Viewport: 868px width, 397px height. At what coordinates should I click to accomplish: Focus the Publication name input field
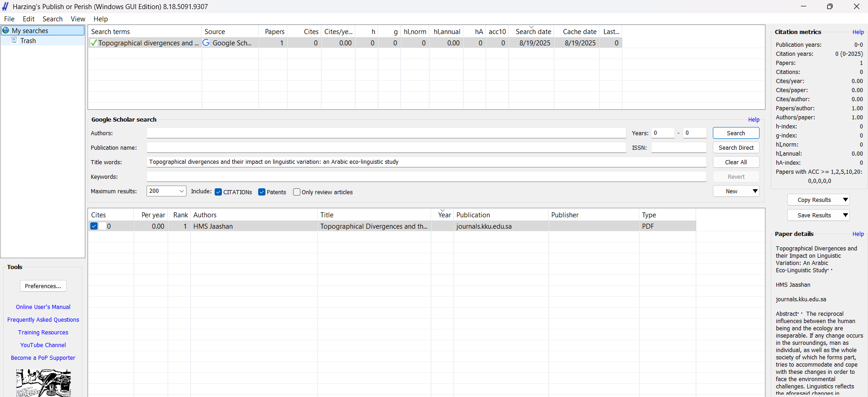click(x=386, y=147)
